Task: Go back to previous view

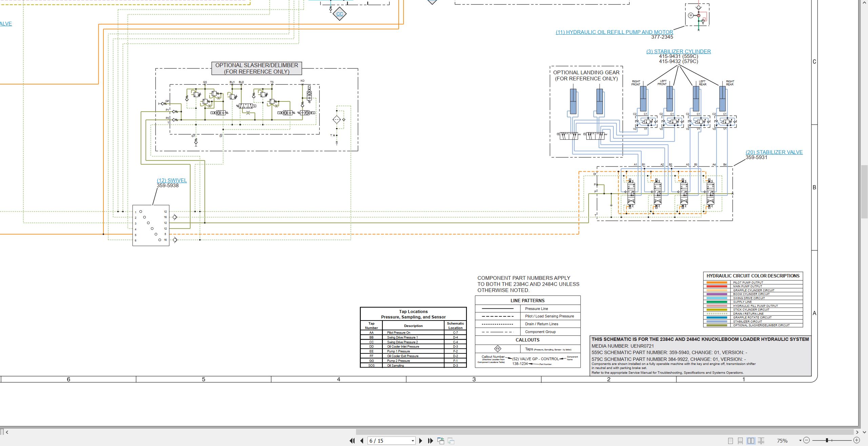Action: [x=441, y=441]
